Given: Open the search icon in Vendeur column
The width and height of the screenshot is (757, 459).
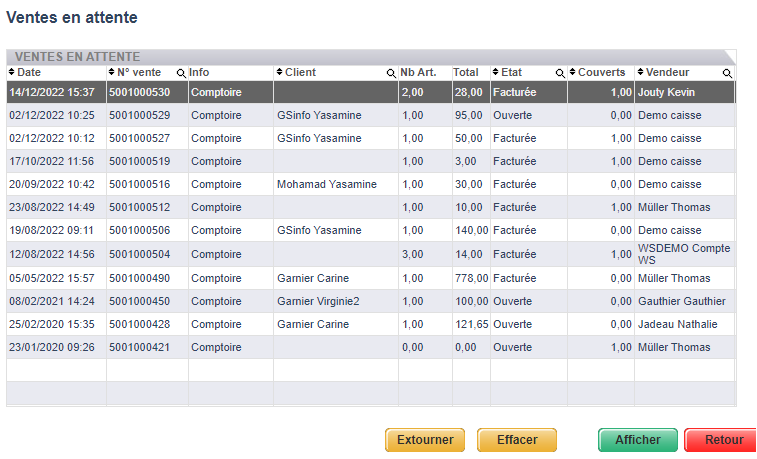Looking at the screenshot, I should [727, 74].
